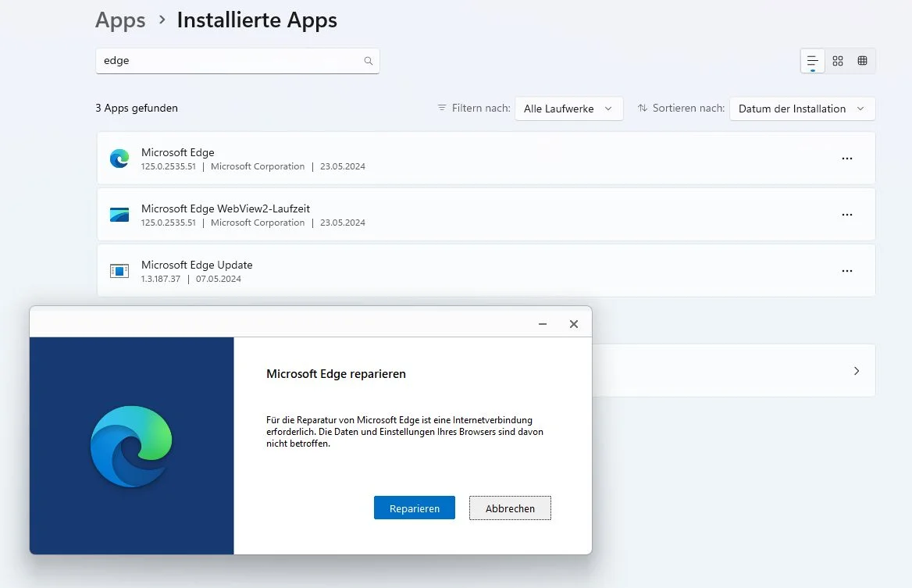Open the more options menu for Microsoft Edge
The height and width of the screenshot is (588, 912).
click(847, 159)
